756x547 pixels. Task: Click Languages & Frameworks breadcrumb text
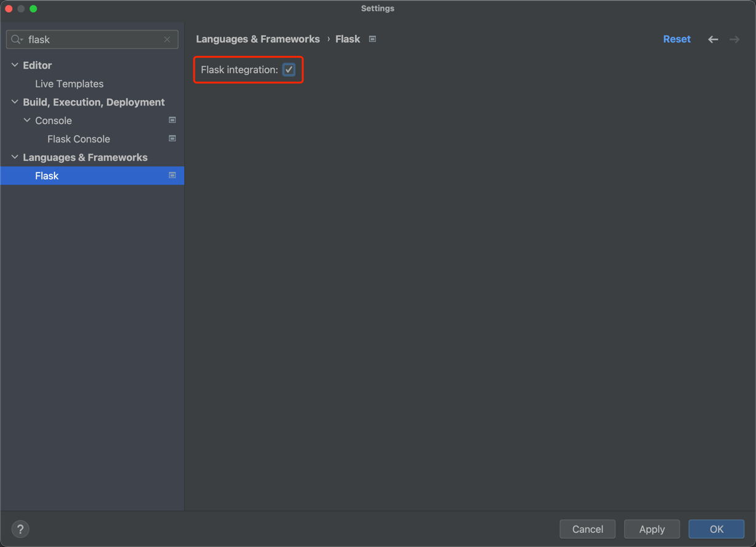click(x=258, y=39)
